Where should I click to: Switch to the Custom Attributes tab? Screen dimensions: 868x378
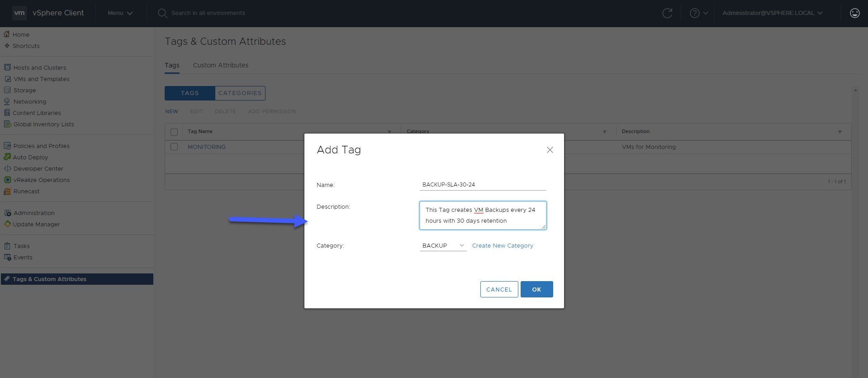tap(221, 65)
